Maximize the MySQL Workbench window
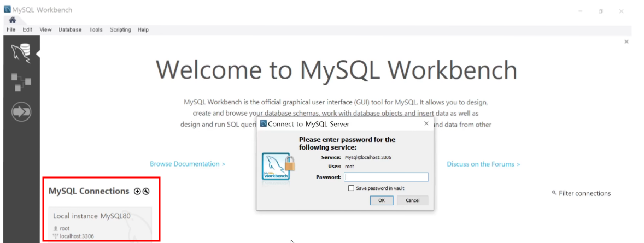The width and height of the screenshot is (644, 243). click(x=600, y=11)
